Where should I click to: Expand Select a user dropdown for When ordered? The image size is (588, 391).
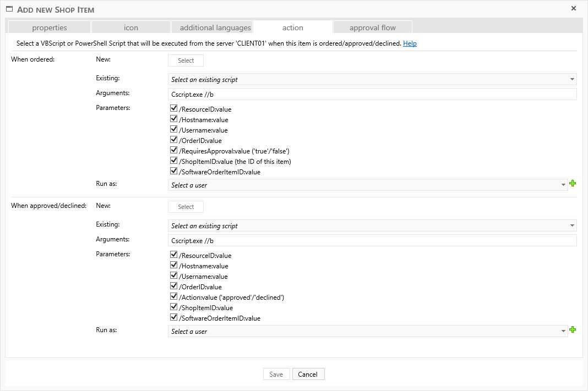[367, 185]
